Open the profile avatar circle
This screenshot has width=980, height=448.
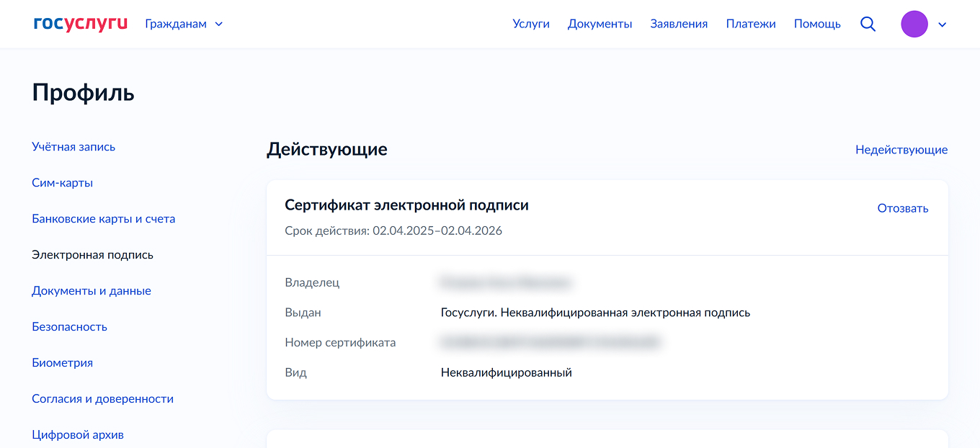pyautogui.click(x=914, y=24)
